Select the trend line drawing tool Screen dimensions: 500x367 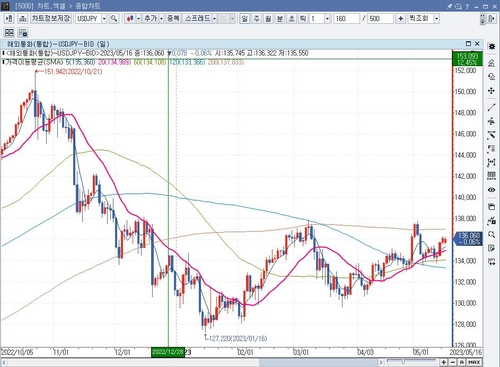tap(491, 107)
